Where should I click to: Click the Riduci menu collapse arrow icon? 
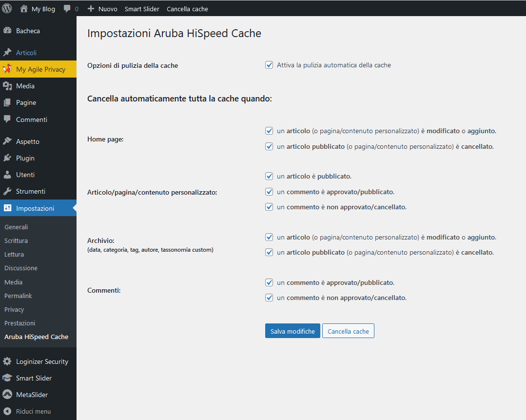(7, 411)
